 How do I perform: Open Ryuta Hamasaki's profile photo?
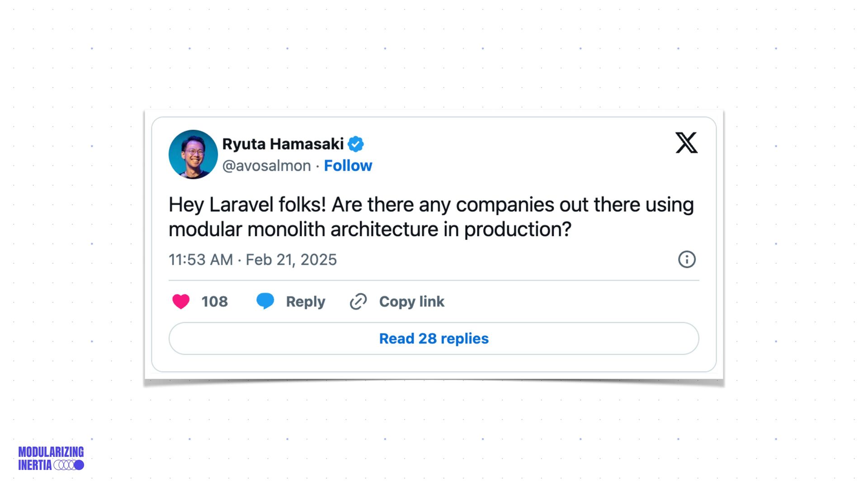click(193, 155)
